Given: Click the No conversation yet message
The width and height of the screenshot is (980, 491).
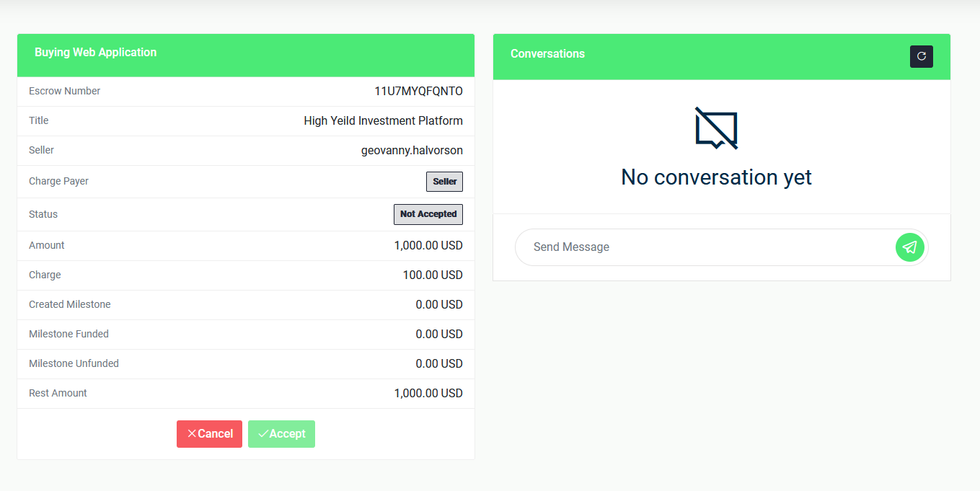Looking at the screenshot, I should coord(716,177).
